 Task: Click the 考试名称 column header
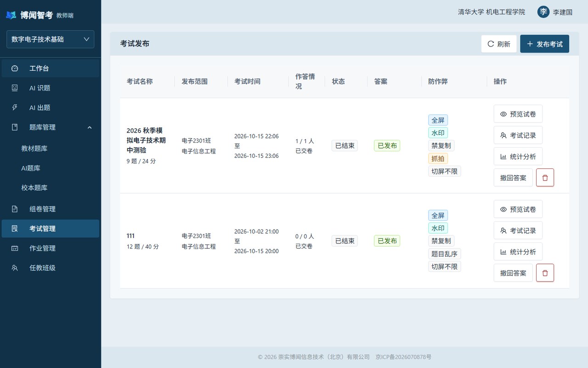coord(140,81)
